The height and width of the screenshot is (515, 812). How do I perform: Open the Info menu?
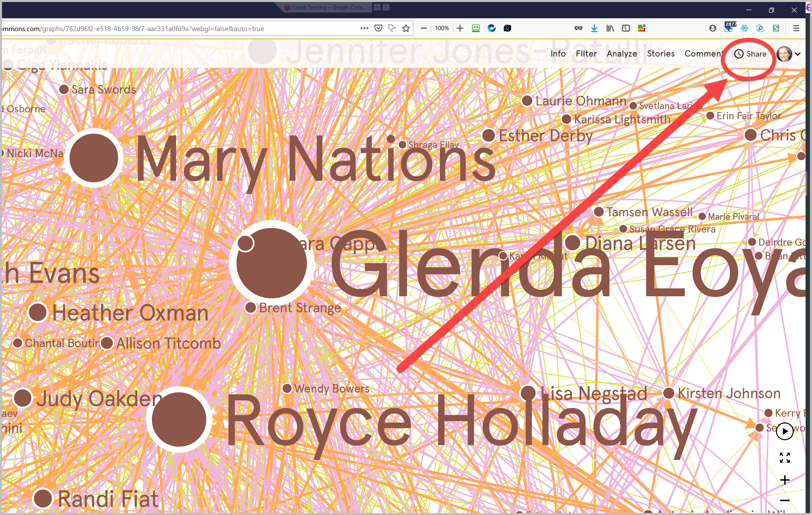coord(558,54)
